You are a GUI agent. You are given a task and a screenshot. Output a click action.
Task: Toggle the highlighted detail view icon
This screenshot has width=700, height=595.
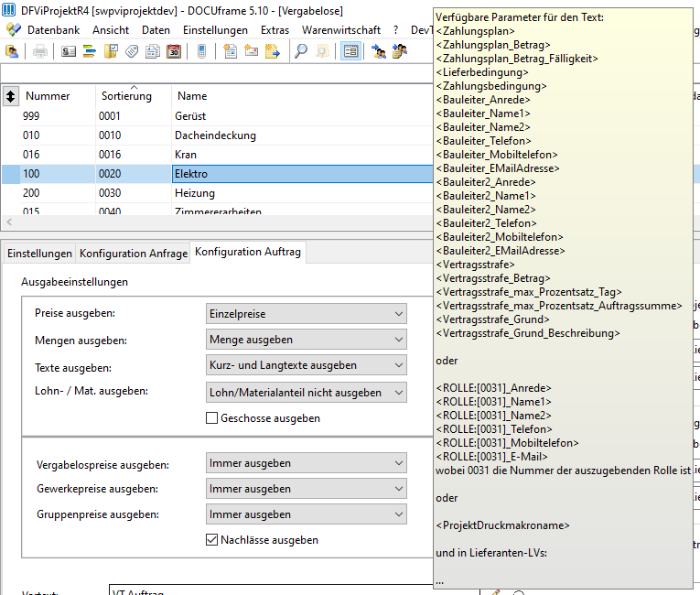point(350,51)
